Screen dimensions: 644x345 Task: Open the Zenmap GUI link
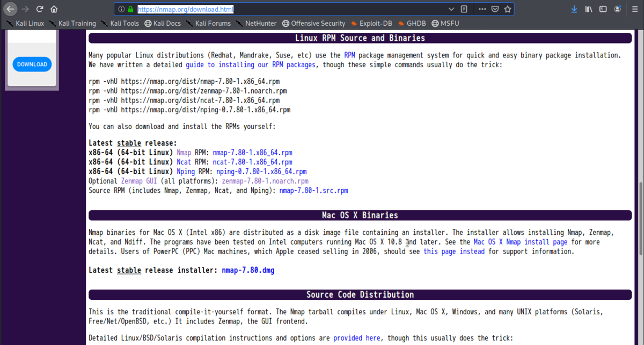point(139,181)
